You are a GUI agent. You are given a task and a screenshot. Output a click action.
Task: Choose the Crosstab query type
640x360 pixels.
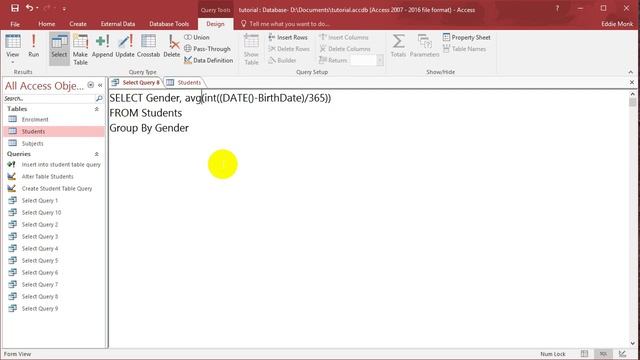pyautogui.click(x=148, y=46)
